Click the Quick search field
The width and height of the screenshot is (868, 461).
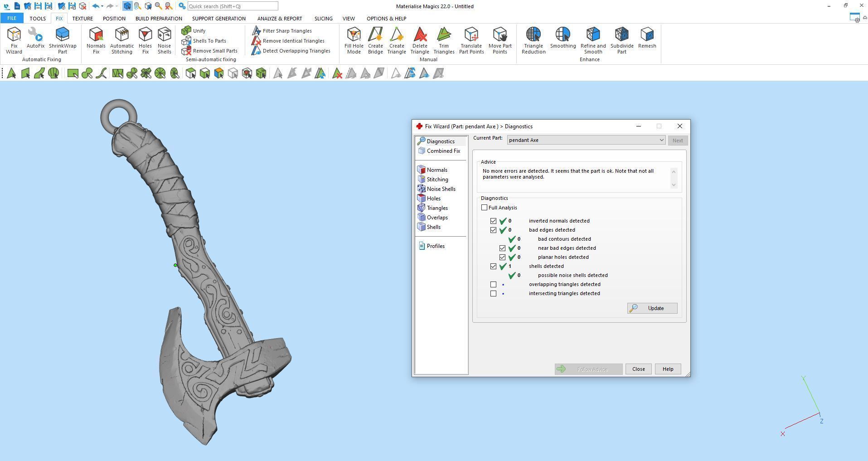click(233, 6)
